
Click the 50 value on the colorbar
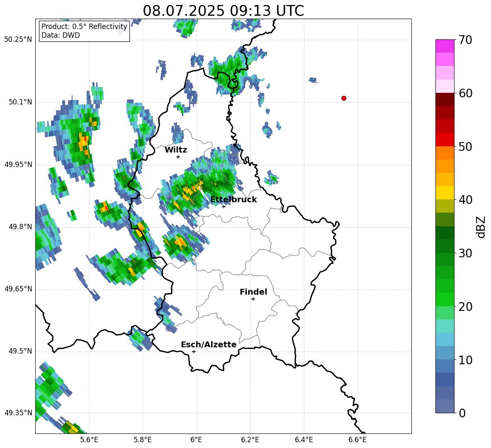(465, 147)
